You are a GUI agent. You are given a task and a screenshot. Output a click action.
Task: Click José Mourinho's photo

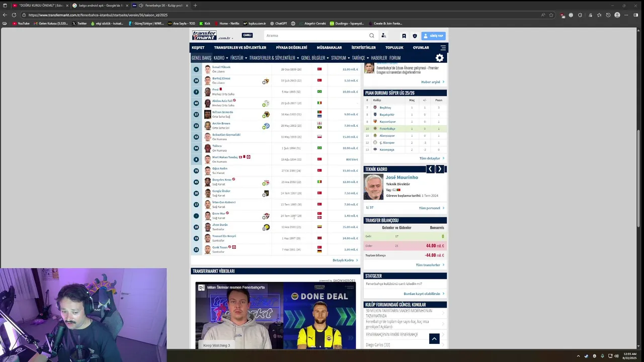click(374, 187)
